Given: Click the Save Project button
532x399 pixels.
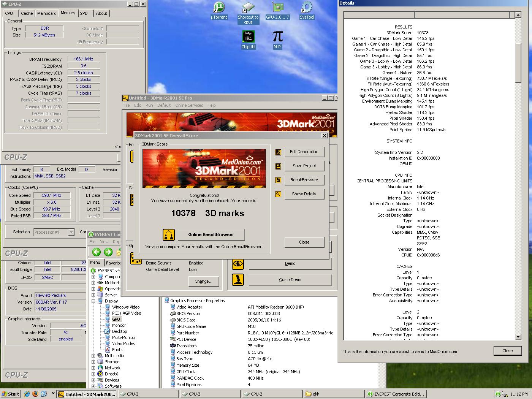Looking at the screenshot, I should tap(304, 166).
